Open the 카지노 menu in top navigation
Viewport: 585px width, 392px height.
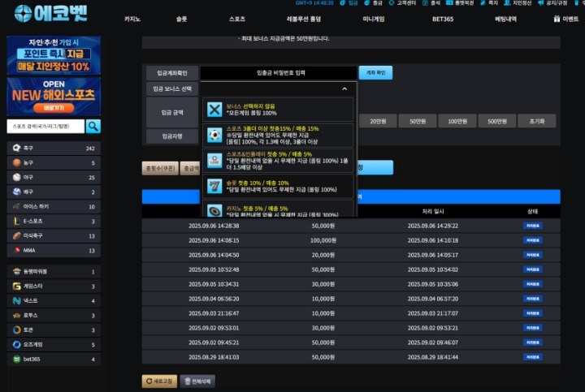[132, 18]
